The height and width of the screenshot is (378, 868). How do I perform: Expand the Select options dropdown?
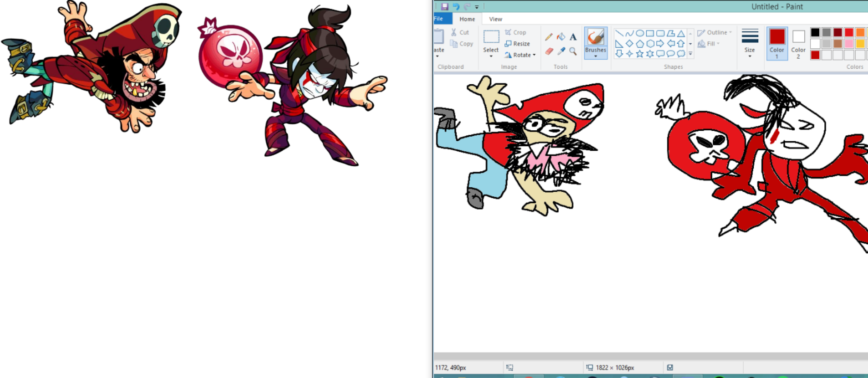tap(491, 56)
